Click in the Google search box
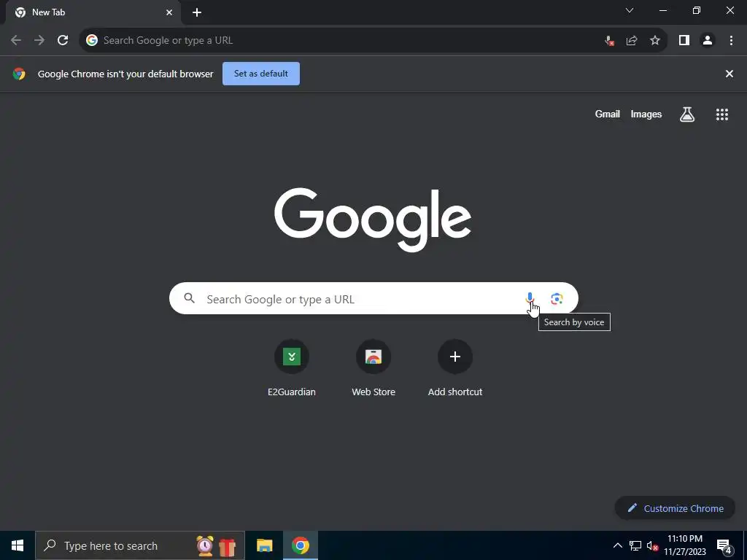The height and width of the screenshot is (560, 747). click(x=373, y=298)
